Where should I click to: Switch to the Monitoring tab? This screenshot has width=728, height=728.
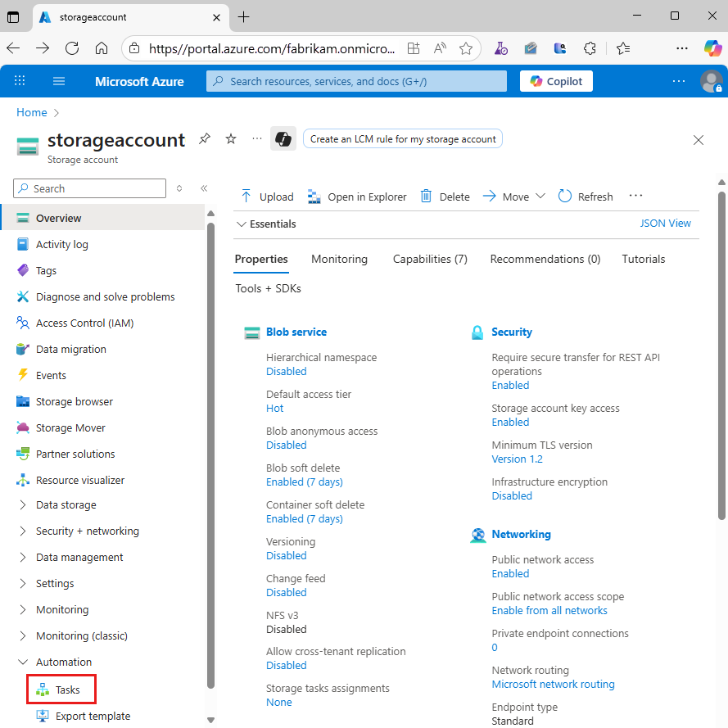point(339,259)
